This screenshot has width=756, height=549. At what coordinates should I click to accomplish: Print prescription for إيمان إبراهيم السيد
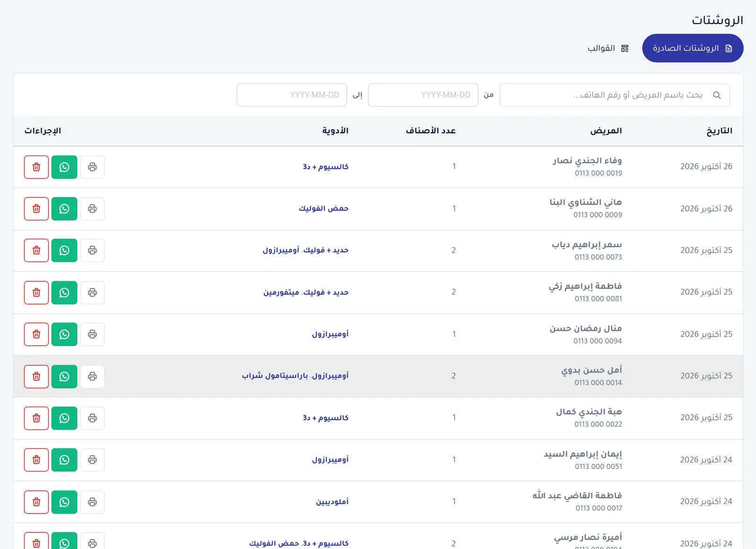tap(92, 460)
